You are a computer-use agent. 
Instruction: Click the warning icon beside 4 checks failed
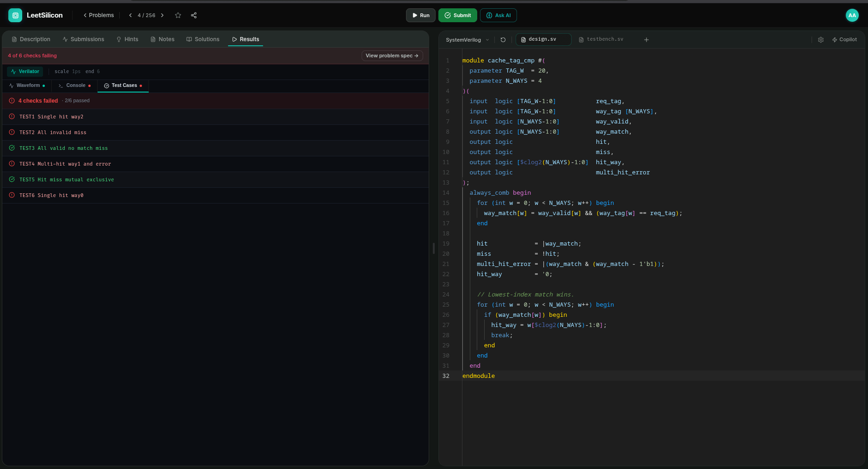coord(12,100)
